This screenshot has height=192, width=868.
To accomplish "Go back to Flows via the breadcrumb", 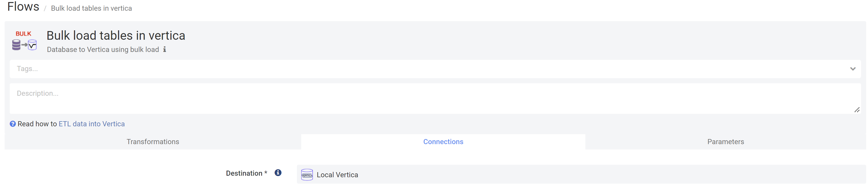I will (x=23, y=6).
